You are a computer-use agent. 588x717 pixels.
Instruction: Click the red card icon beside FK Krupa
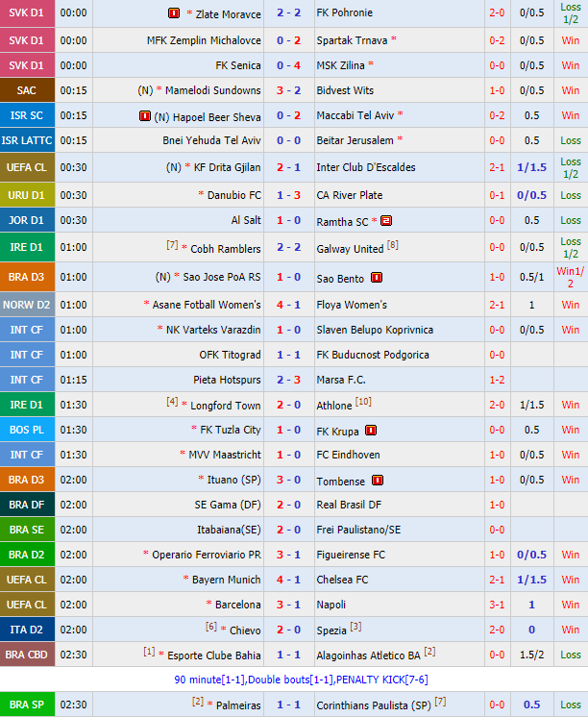370,431
